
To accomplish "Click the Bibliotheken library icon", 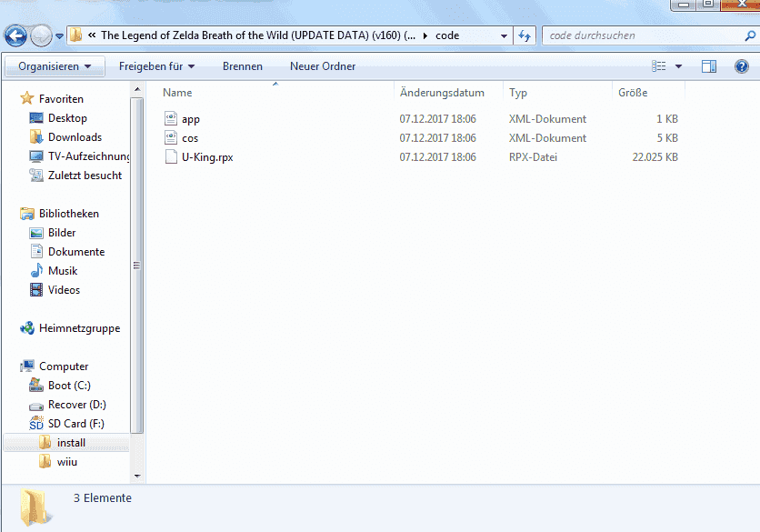I will click(26, 214).
